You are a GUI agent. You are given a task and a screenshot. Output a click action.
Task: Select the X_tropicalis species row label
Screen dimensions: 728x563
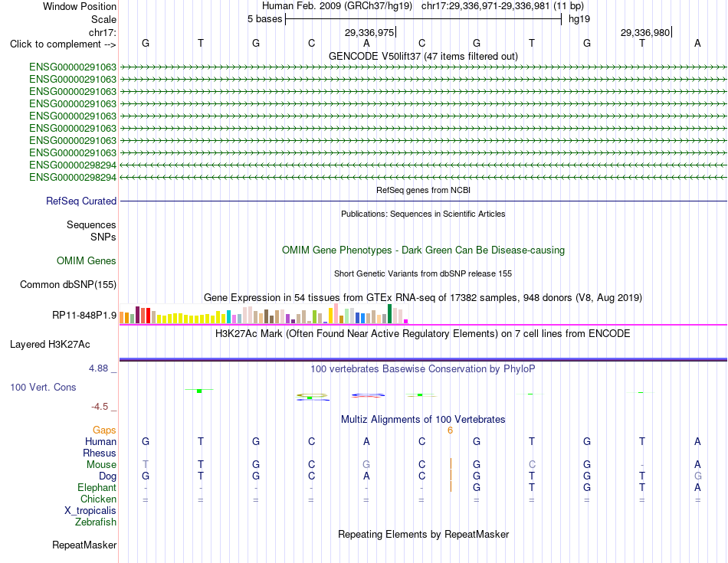click(x=90, y=511)
